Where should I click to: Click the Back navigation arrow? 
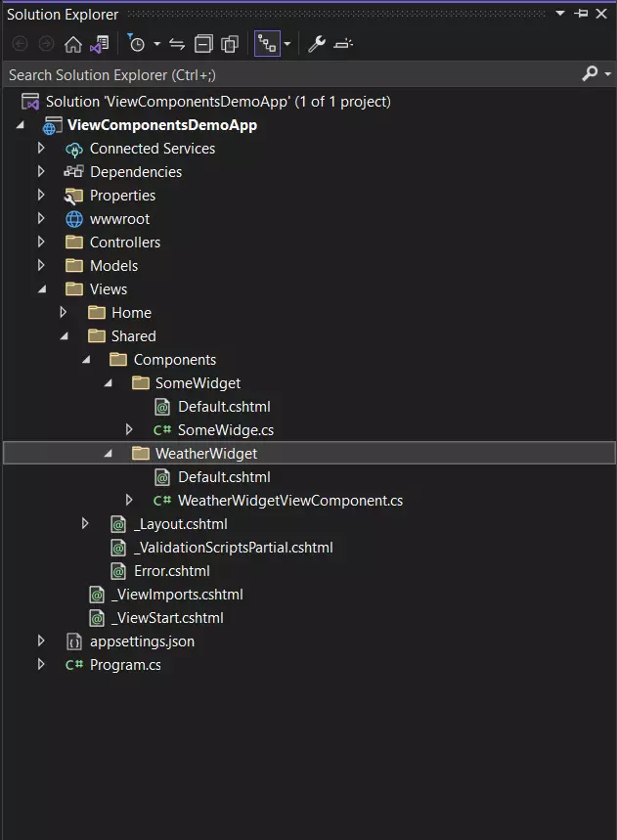[x=20, y=44]
